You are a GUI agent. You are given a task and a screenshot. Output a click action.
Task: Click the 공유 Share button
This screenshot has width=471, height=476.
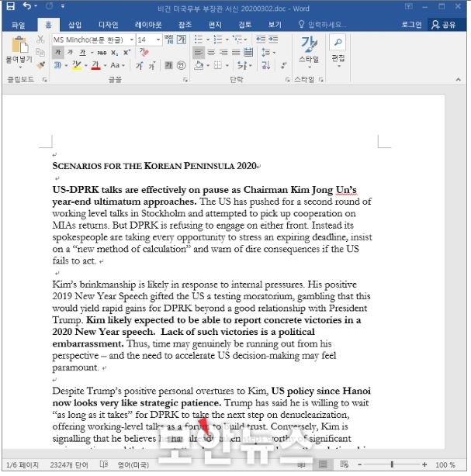click(444, 25)
